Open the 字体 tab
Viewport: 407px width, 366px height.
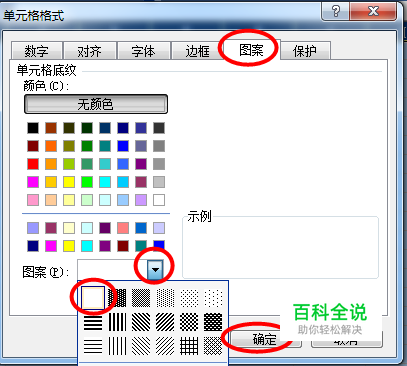(143, 51)
